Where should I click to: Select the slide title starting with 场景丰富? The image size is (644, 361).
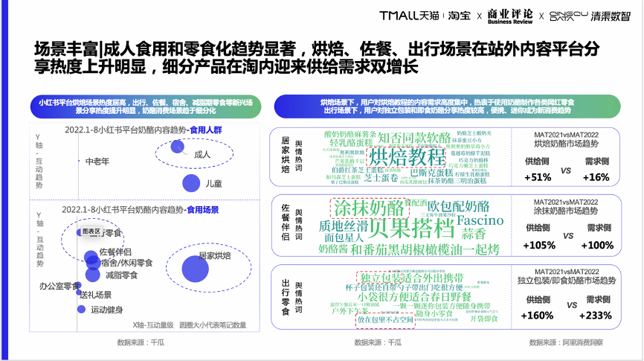click(x=317, y=57)
